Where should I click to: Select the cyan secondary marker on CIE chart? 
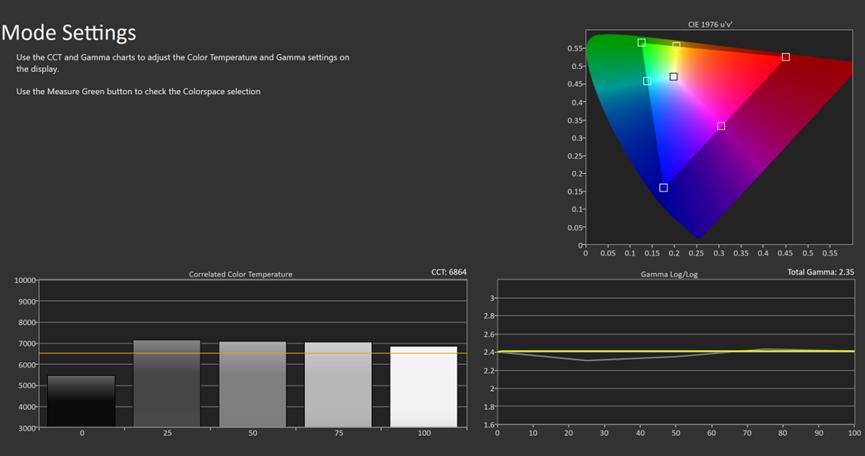tap(647, 81)
